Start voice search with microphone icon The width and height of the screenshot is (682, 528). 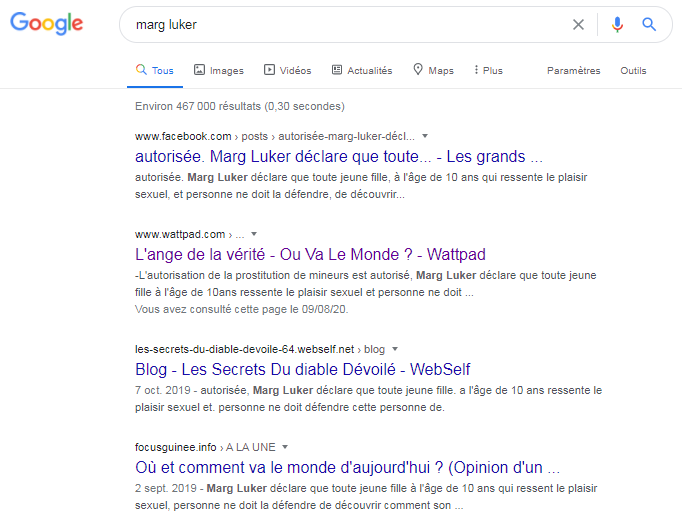(617, 24)
